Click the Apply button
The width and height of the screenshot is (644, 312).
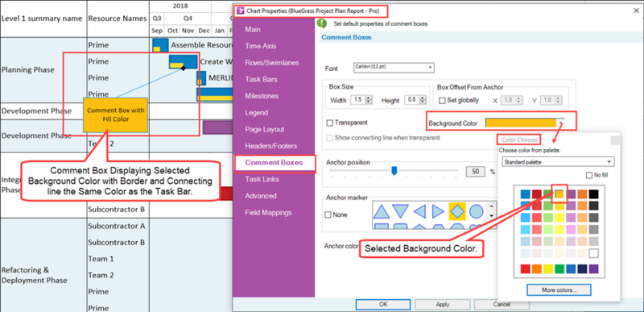tap(442, 305)
